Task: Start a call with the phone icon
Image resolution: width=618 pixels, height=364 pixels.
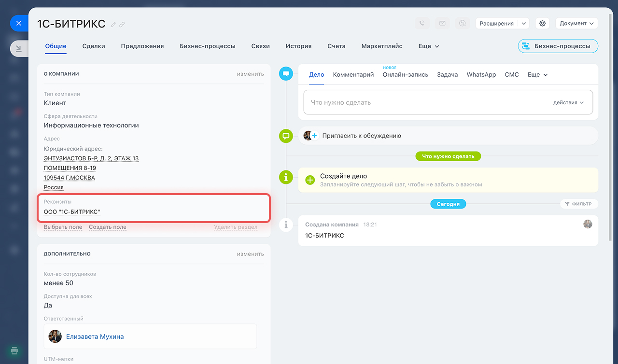Action: point(422,23)
